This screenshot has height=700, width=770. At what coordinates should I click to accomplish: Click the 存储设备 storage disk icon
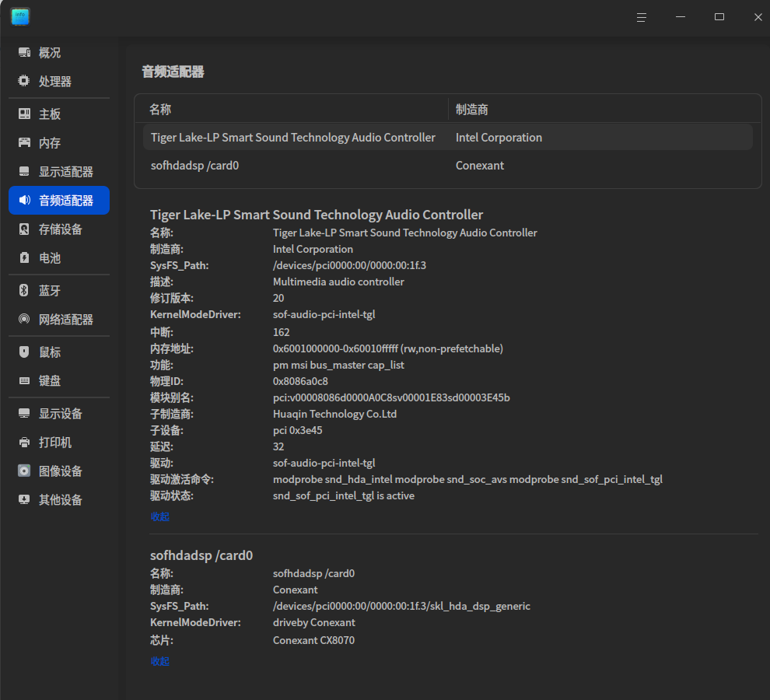pos(24,229)
